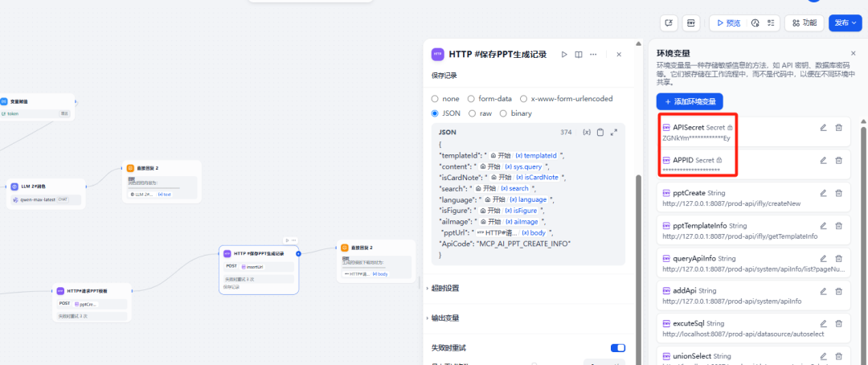Viewport: 868px width, 365px height.
Task: Expand the 超时设置 timeout section
Action: [x=444, y=288]
